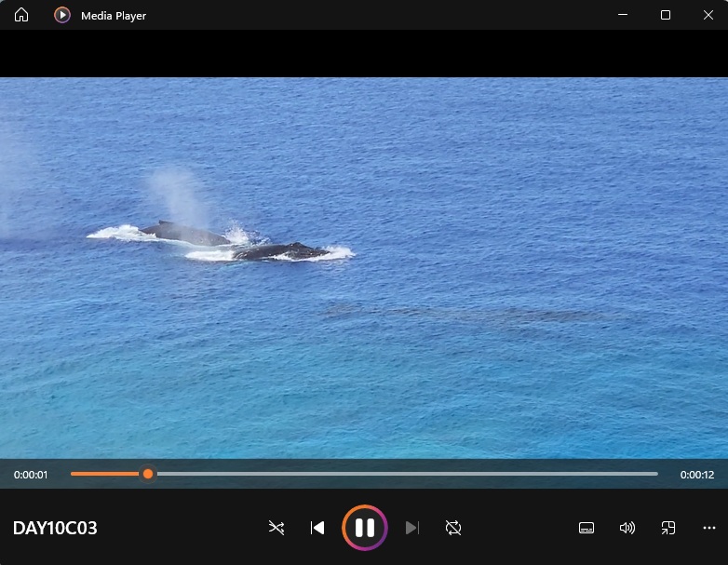Toggle shuffle mode
Image resolution: width=728 pixels, height=565 pixels.
(276, 528)
